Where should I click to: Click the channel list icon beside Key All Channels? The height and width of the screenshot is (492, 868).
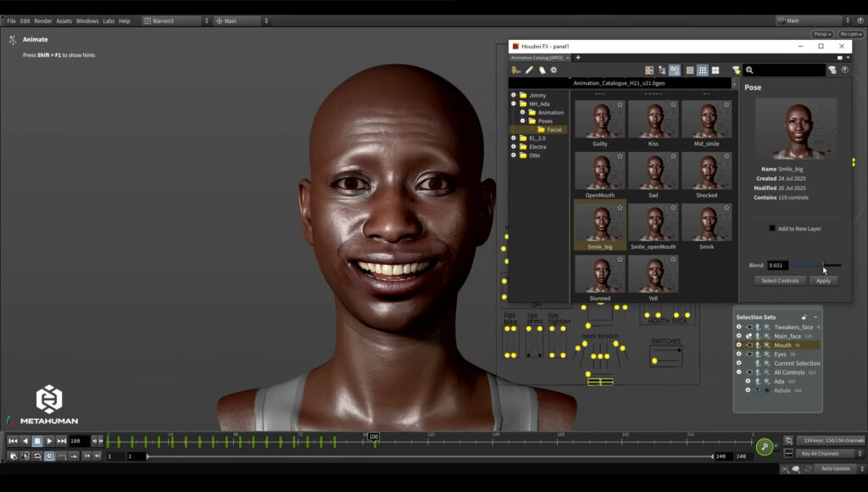click(x=788, y=453)
